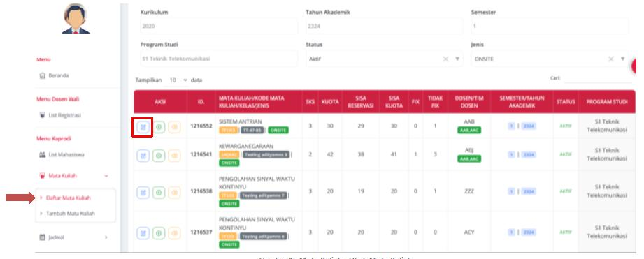This screenshot has width=644, height=259.
Task: Click the icon beside List Registrasi
Action: click(x=42, y=116)
